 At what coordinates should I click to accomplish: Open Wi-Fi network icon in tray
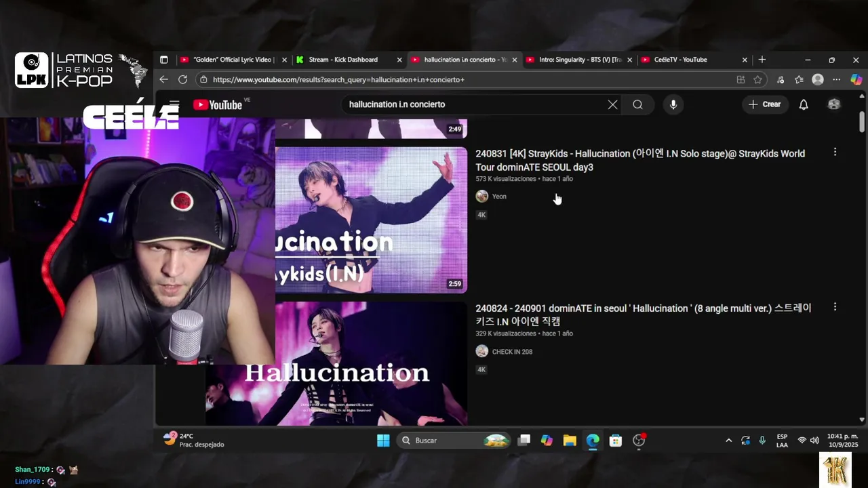802,441
